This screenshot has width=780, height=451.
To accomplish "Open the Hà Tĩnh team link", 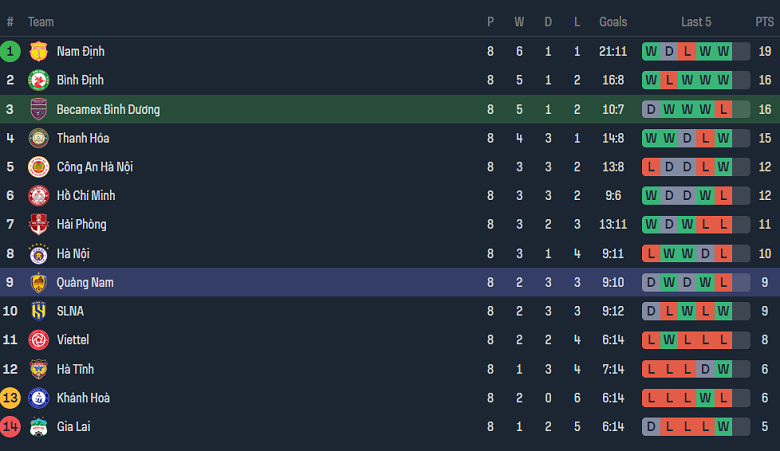I will click(76, 369).
